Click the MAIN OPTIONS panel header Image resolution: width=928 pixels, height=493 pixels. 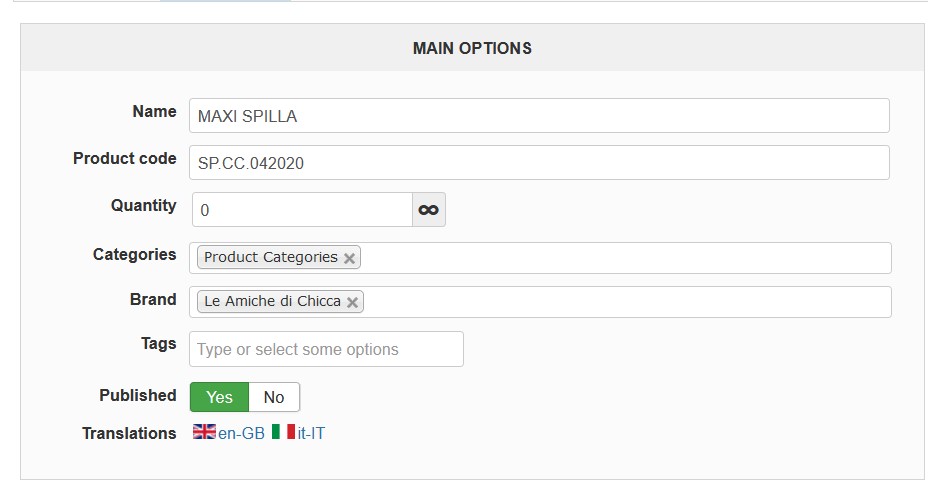472,48
